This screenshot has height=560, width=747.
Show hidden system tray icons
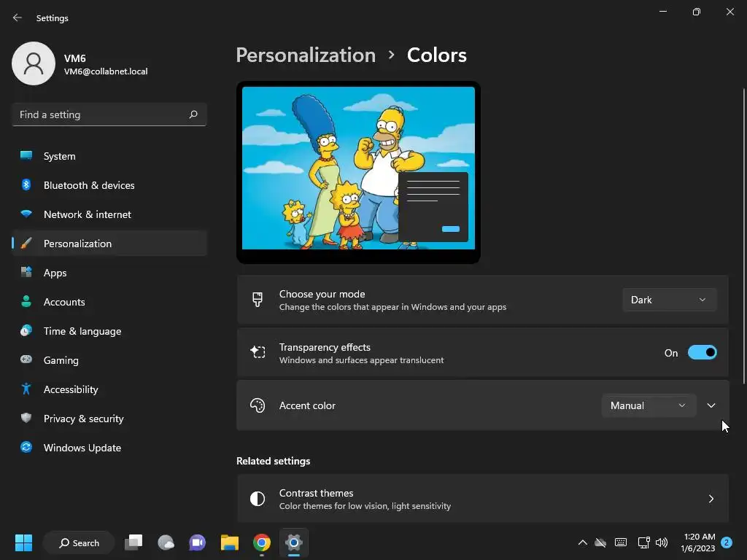point(583,542)
